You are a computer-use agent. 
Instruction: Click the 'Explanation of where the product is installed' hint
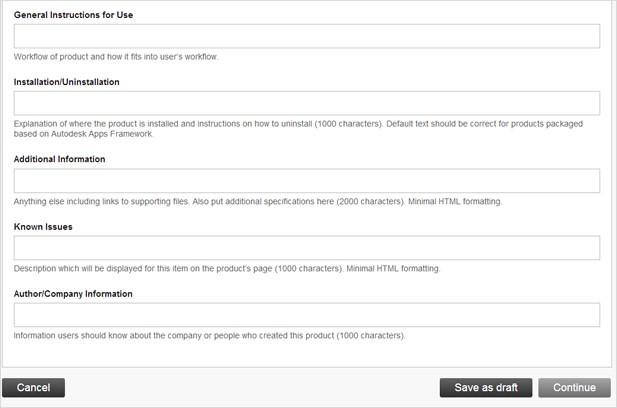coord(298,124)
